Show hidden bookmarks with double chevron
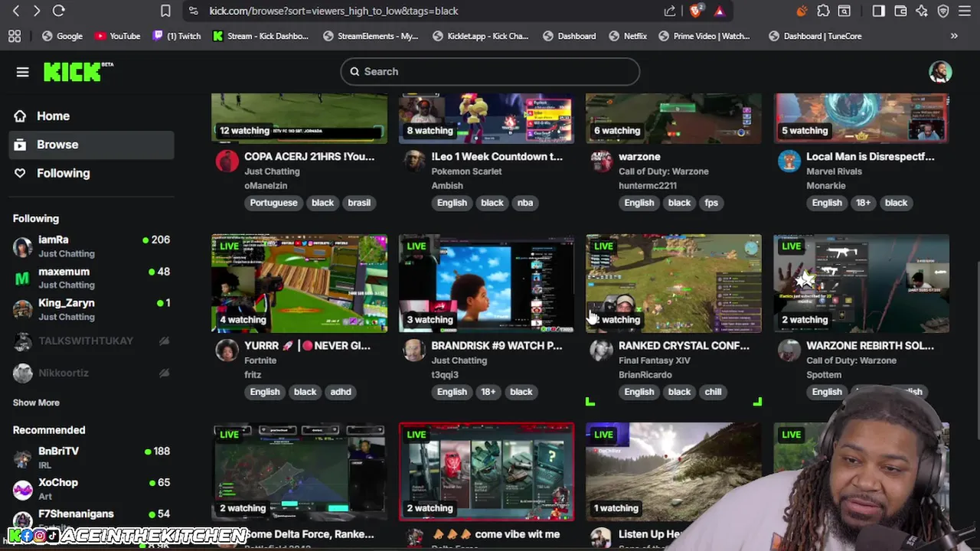The width and height of the screenshot is (980, 551). [x=954, y=36]
